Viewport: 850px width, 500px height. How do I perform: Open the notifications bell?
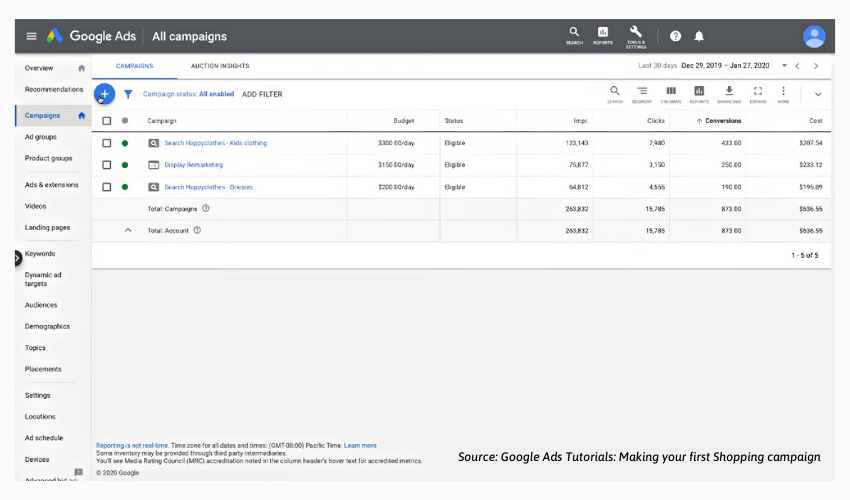(x=699, y=36)
